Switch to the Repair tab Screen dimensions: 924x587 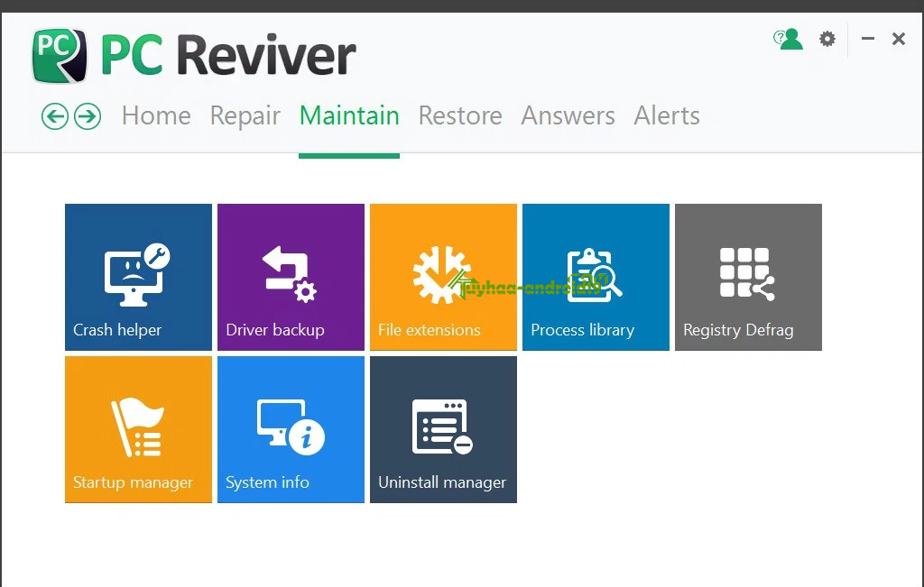tap(245, 116)
